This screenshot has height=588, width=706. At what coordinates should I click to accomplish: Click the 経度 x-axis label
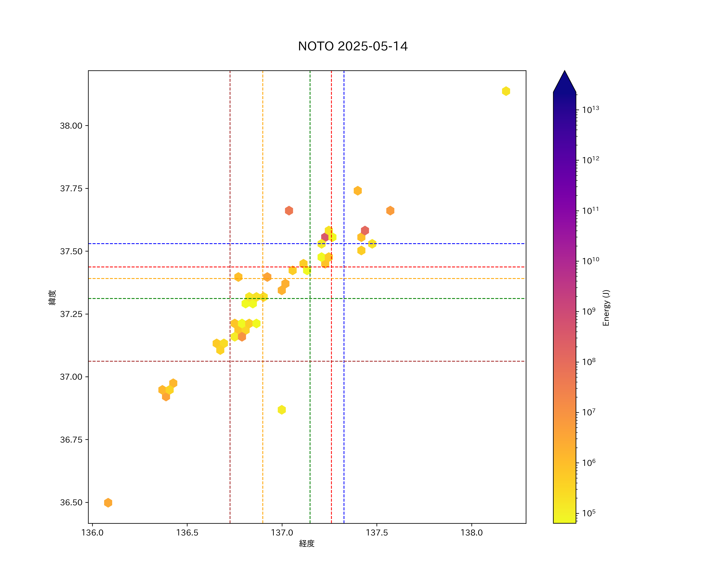(307, 544)
